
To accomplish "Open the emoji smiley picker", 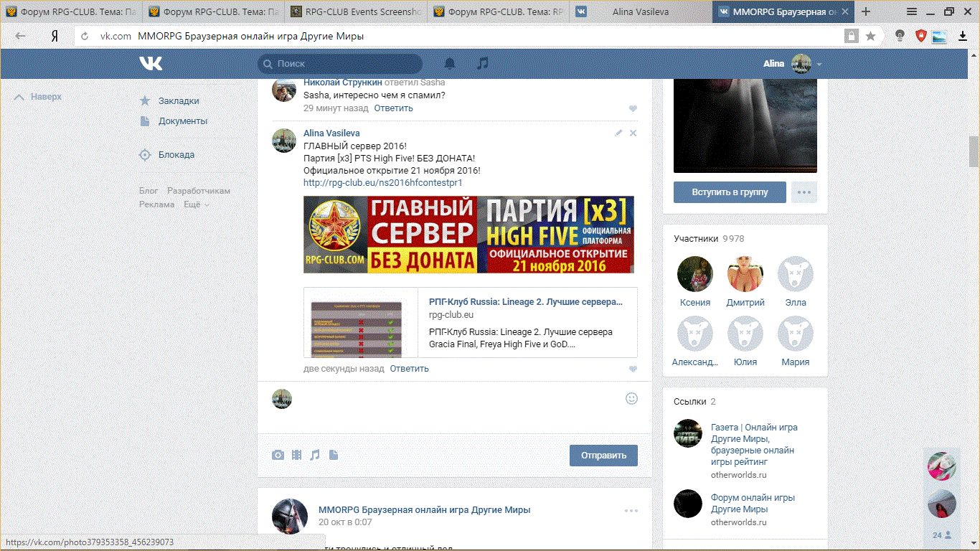I will [631, 398].
